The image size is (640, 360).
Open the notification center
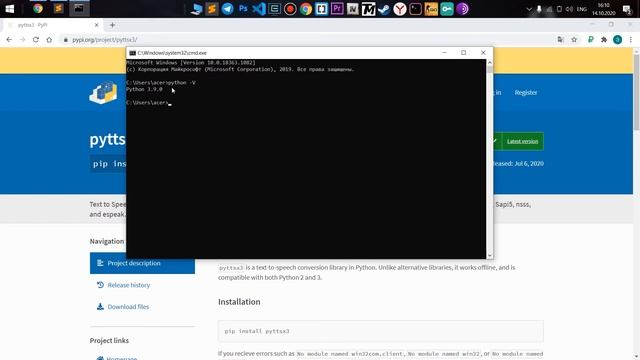pyautogui.click(x=627, y=9)
